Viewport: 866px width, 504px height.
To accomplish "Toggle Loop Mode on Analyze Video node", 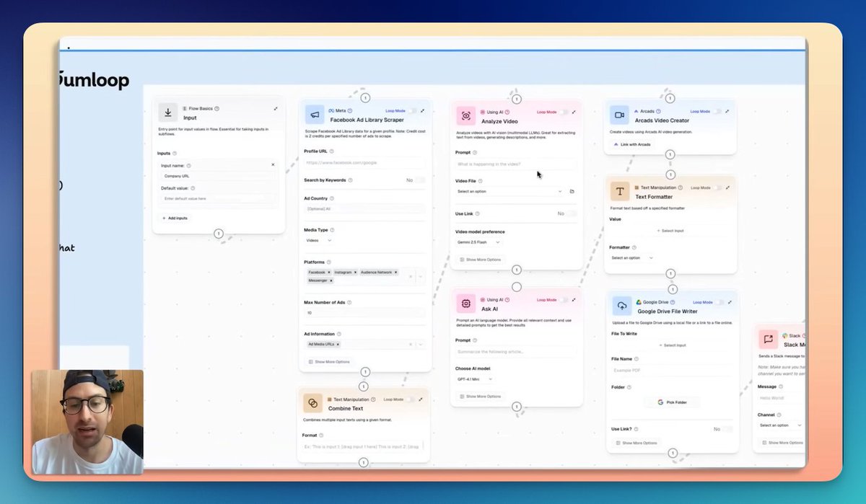I will pos(564,112).
